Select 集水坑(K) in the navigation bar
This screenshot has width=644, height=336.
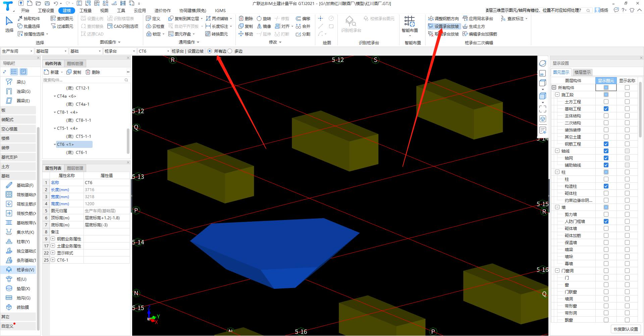[20, 232]
